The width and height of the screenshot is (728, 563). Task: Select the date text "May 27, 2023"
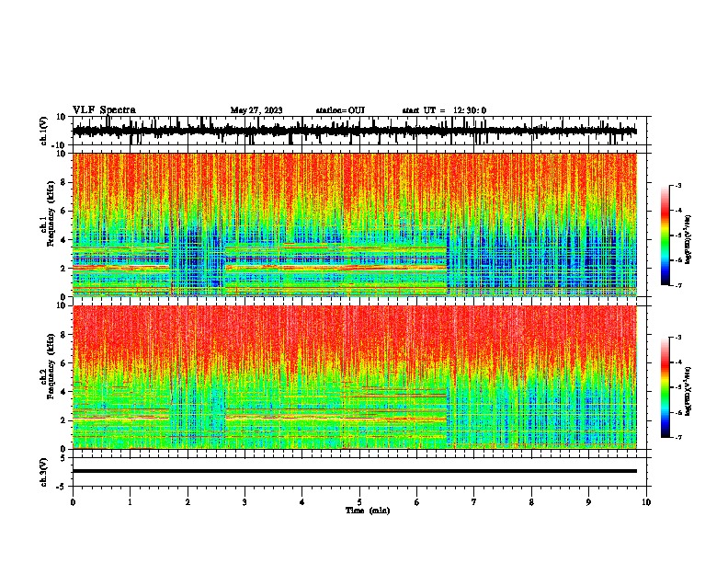256,110
